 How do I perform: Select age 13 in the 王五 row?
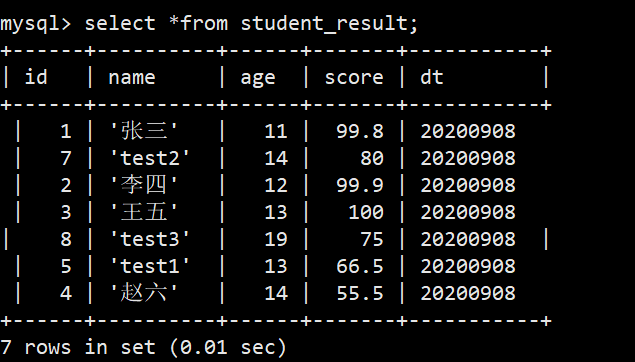point(276,212)
